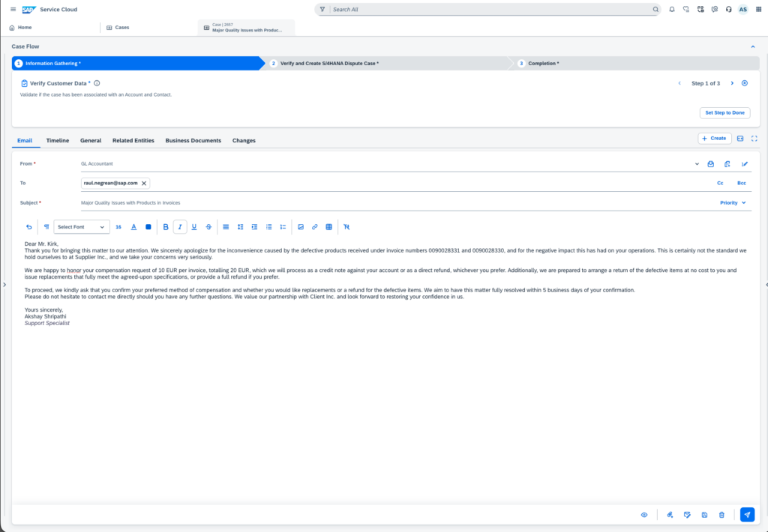Preview the email with the eye icon
Image resolution: width=768 pixels, height=532 pixels.
[644, 514]
